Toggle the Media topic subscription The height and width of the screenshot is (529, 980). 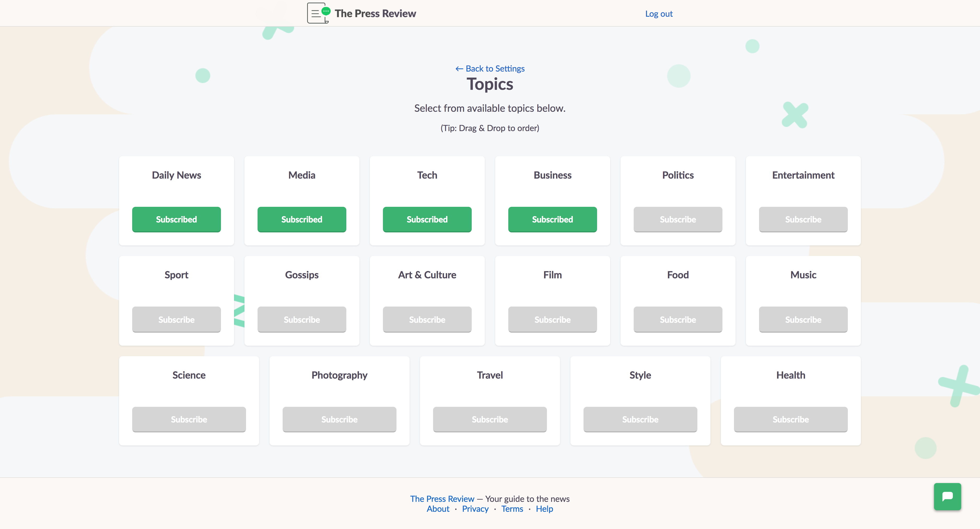(302, 219)
